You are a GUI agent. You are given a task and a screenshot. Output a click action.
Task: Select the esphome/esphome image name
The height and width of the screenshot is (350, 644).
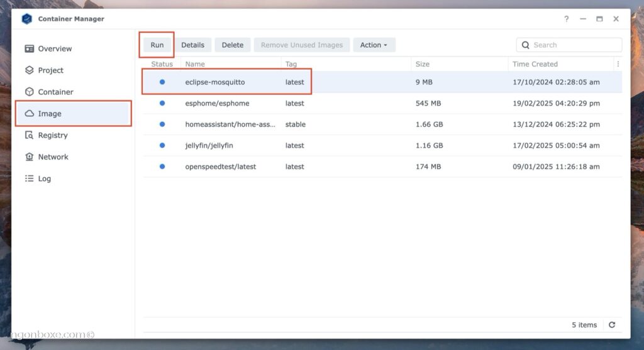click(x=217, y=104)
